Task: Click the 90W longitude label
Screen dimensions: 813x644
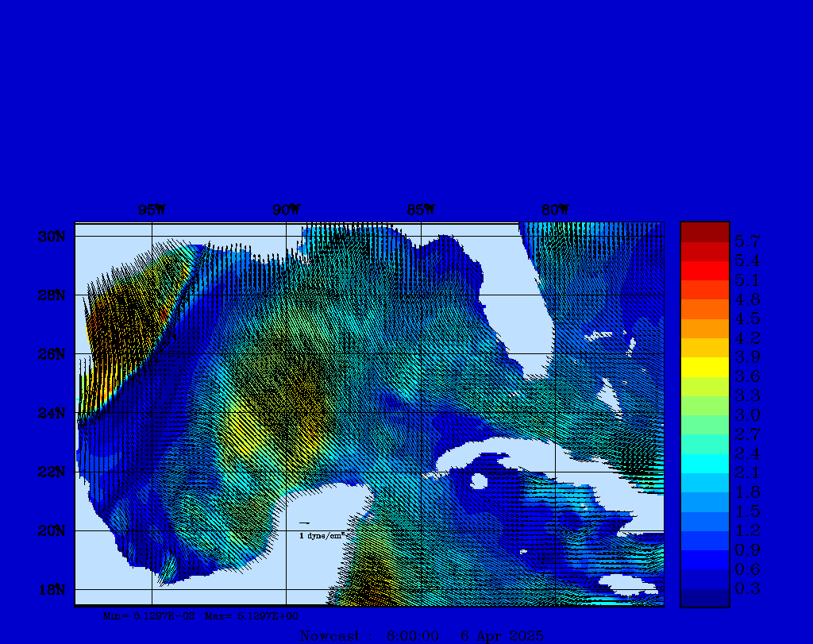Action: (286, 210)
